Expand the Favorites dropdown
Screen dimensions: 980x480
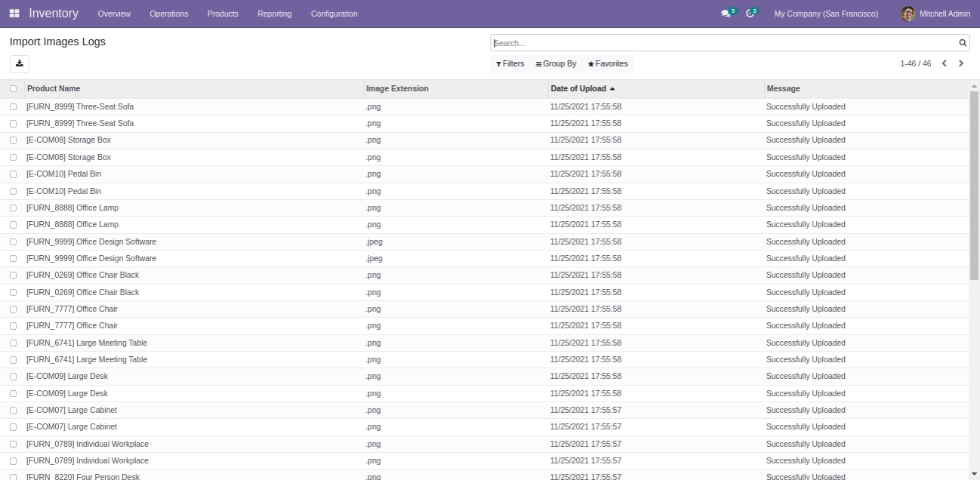tap(608, 64)
